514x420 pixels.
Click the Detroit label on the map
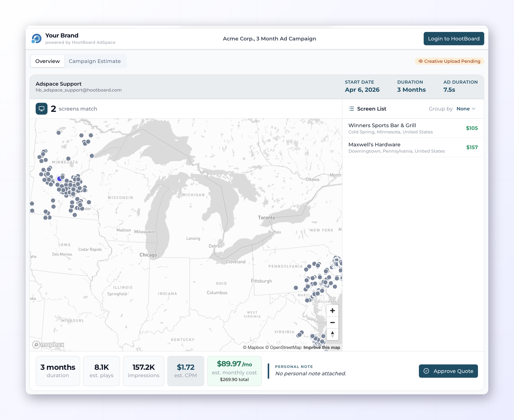click(215, 246)
